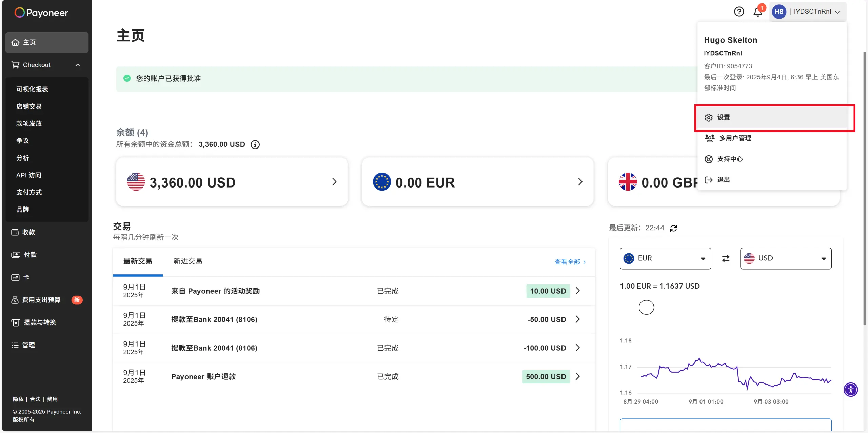
Task: Click the 退出 logout icon
Action: coord(709,180)
